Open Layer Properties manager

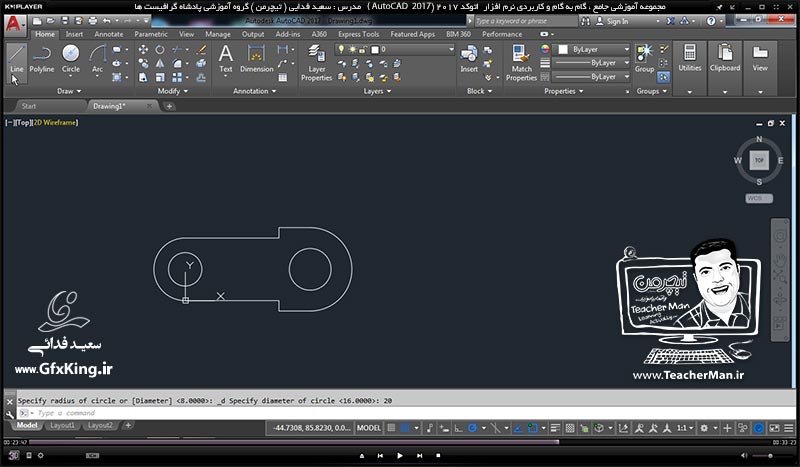click(316, 63)
